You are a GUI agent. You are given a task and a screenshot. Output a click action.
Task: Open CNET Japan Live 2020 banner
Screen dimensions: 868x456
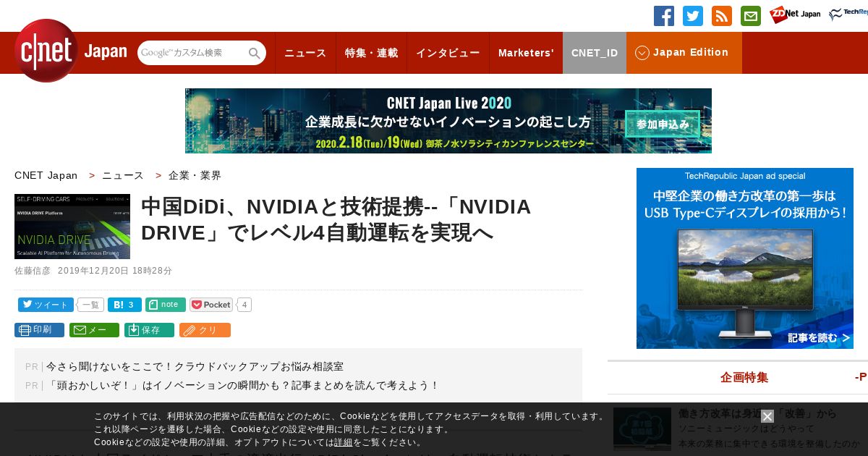point(448,121)
